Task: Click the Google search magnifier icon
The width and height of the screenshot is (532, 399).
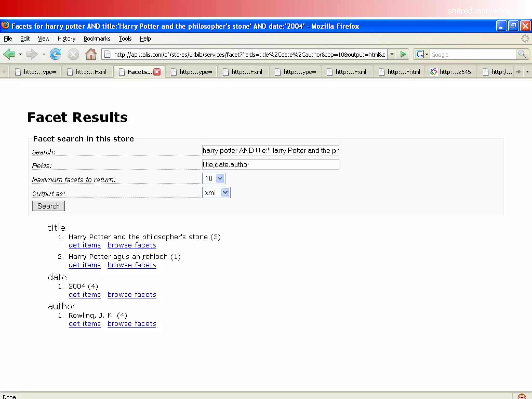Action: [x=522, y=54]
